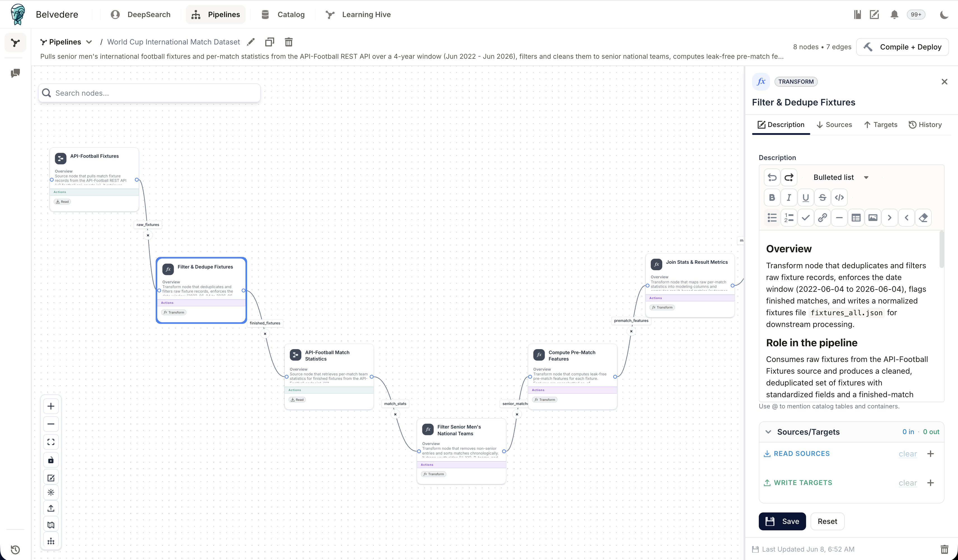
Task: Select the pipeline graph sidebar icon
Action: pyautogui.click(x=15, y=43)
